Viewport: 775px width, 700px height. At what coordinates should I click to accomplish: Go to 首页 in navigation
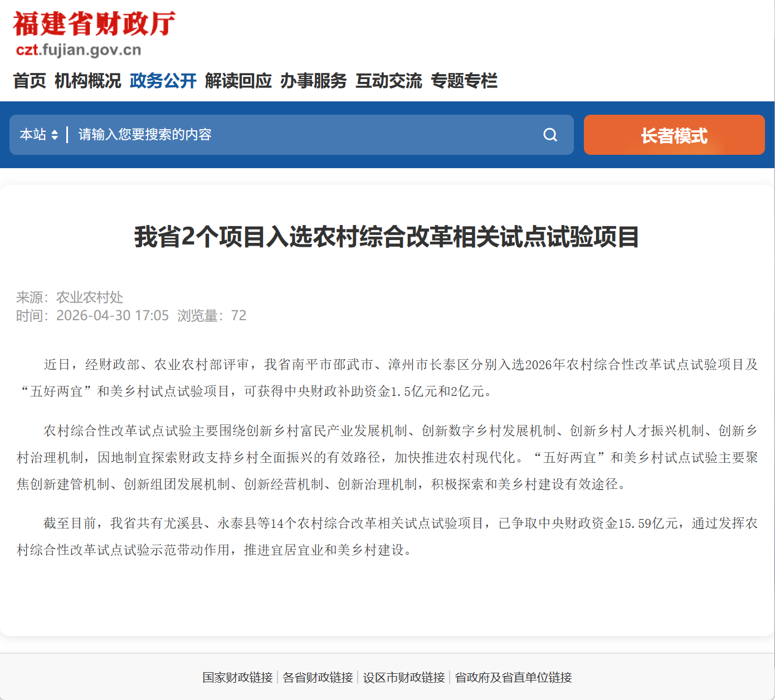[x=30, y=81]
